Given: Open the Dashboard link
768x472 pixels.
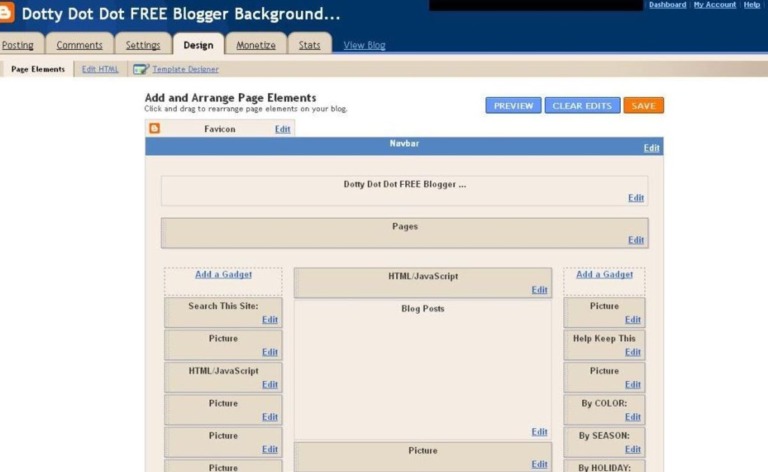Looking at the screenshot, I should 667,5.
